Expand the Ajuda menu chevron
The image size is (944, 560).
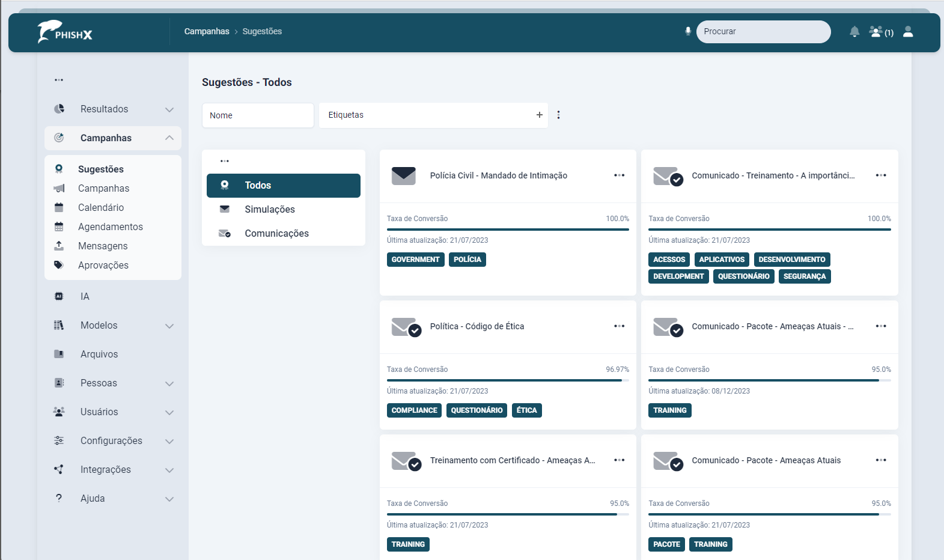click(169, 499)
